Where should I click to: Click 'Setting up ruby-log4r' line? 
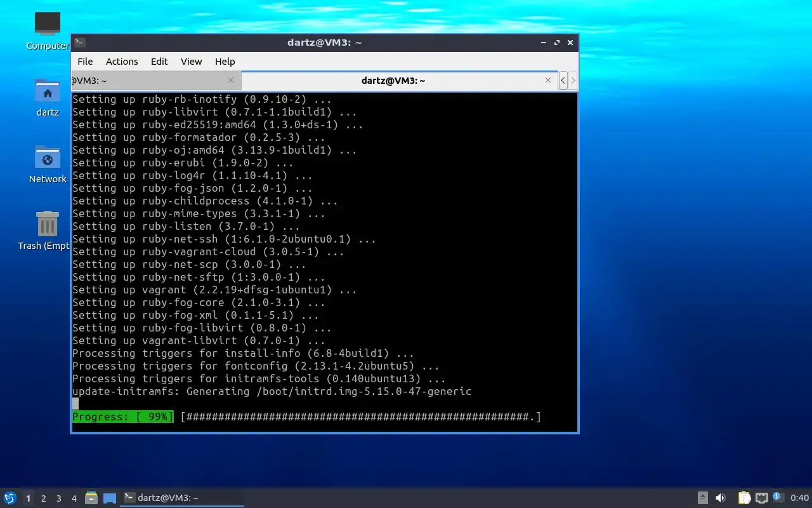(192, 175)
